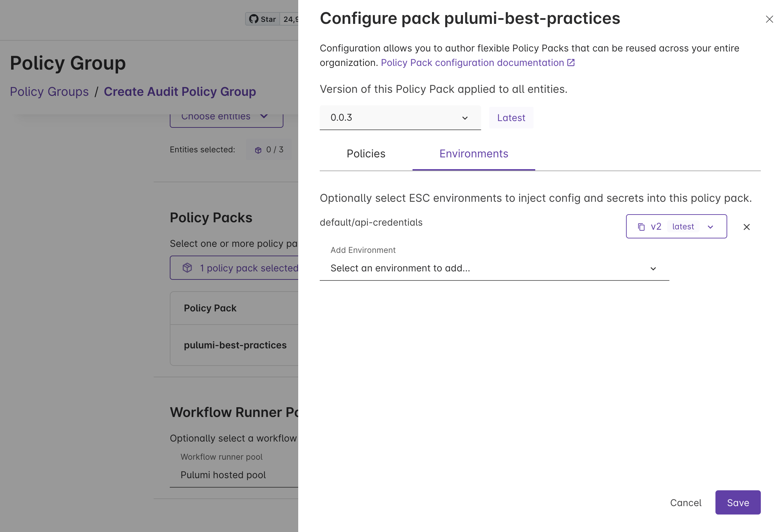Screen dimensions: 780x532
Task: Navigate to Policy Groups breadcrumb
Action: click(x=49, y=91)
